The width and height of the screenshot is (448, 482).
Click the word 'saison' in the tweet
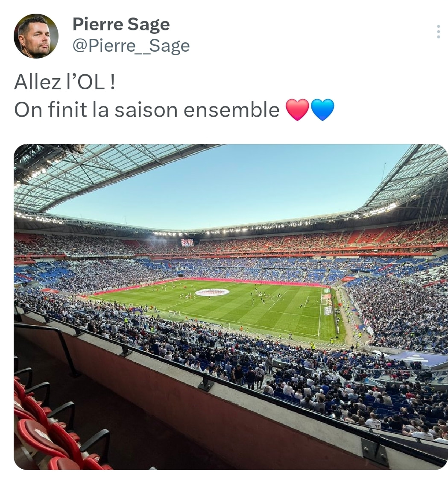(x=146, y=110)
